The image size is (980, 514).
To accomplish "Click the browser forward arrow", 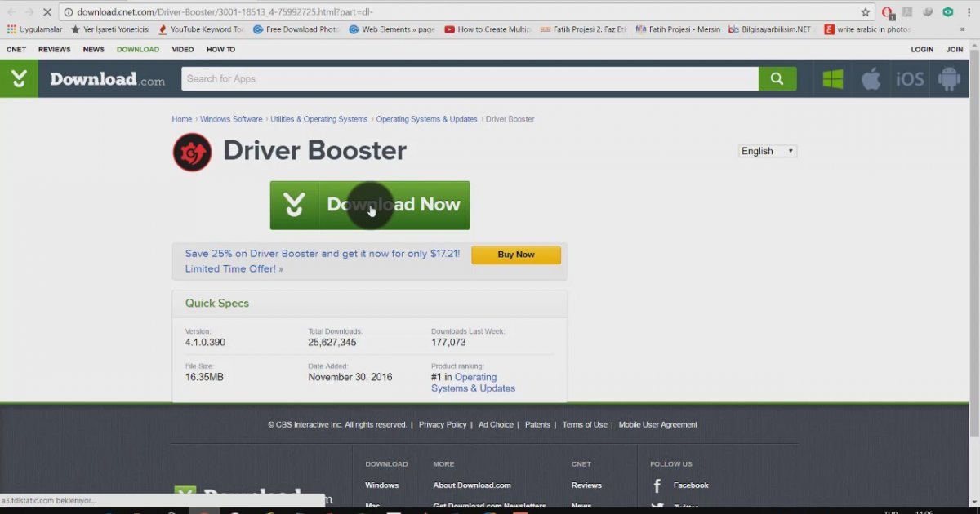I will coord(29,12).
